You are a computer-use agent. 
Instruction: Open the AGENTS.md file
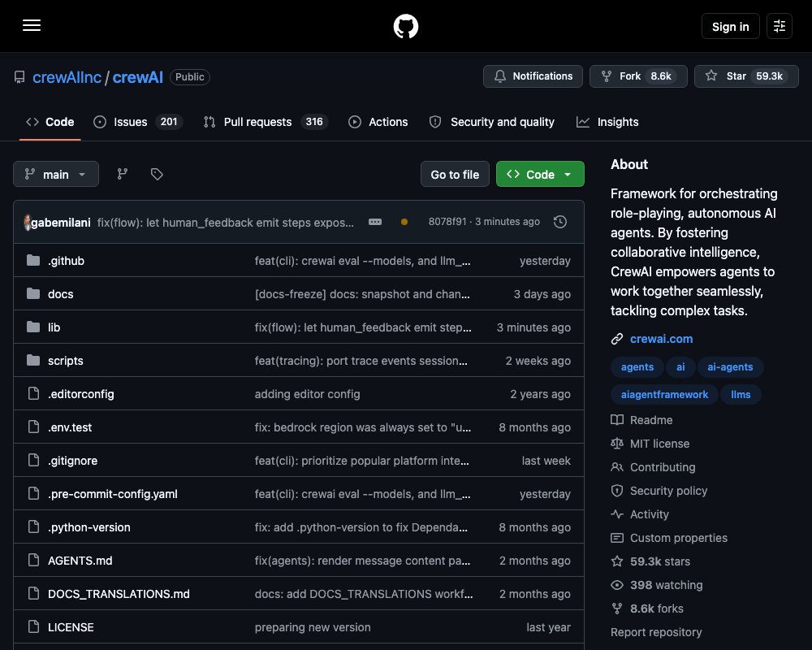80,561
